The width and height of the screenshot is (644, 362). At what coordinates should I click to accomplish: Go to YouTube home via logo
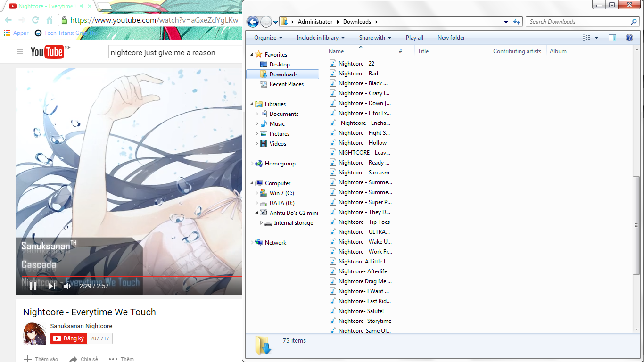(47, 52)
